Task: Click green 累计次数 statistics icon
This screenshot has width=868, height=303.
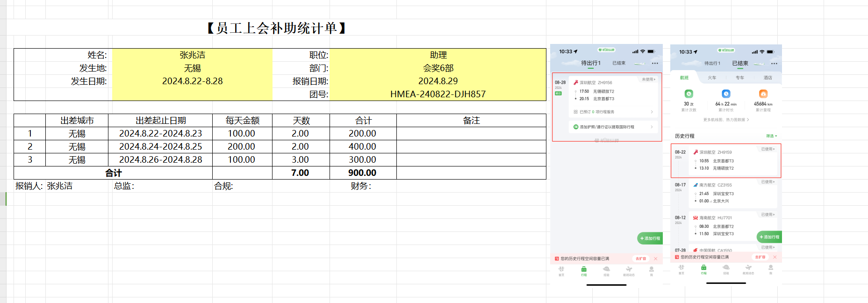Action: click(689, 94)
